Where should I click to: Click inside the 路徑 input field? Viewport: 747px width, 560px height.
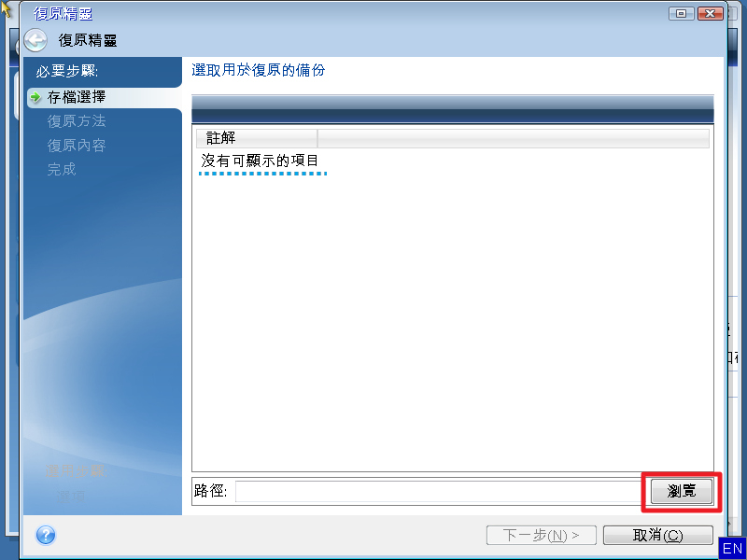438,491
